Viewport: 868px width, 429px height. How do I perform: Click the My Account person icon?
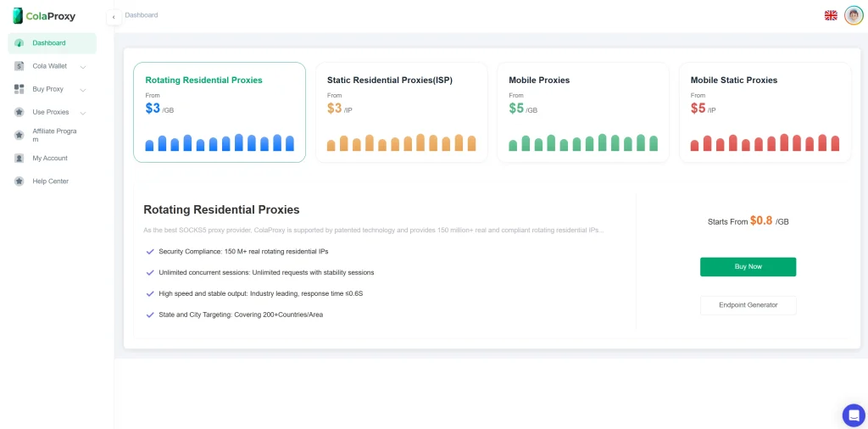[19, 159]
